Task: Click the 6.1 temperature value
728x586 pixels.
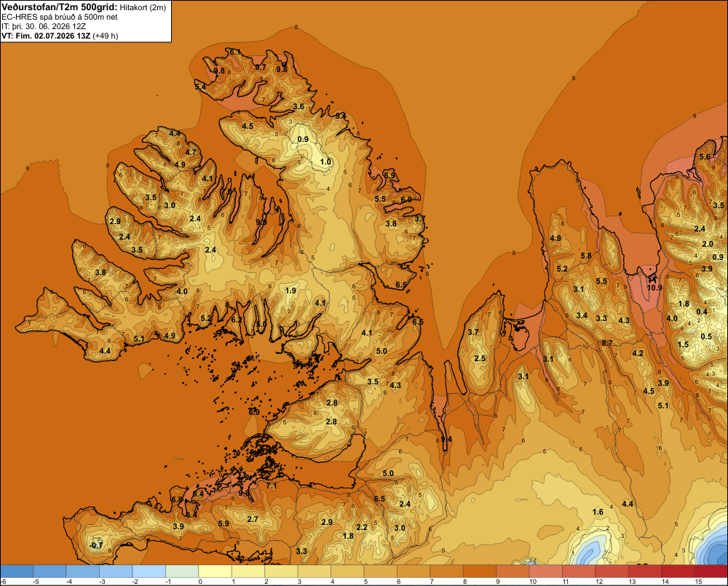Action: 235,52
